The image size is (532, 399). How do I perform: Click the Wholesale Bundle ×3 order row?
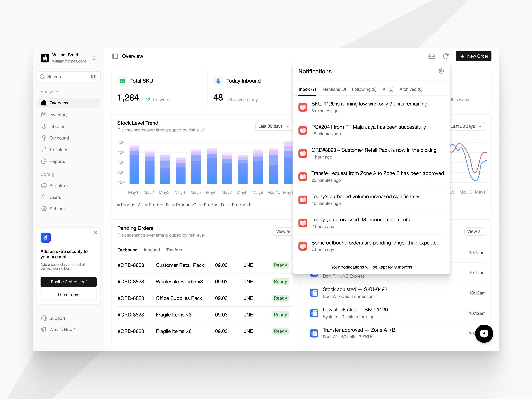(205, 281)
